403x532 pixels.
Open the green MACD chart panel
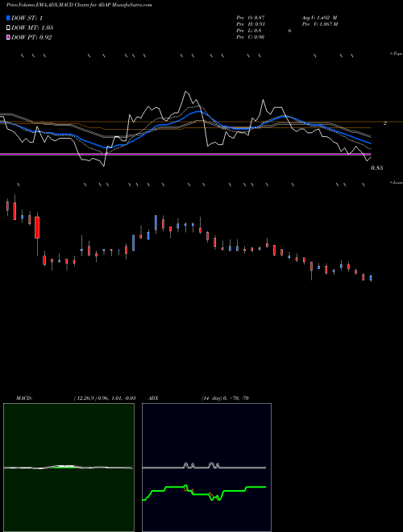pyautogui.click(x=69, y=468)
